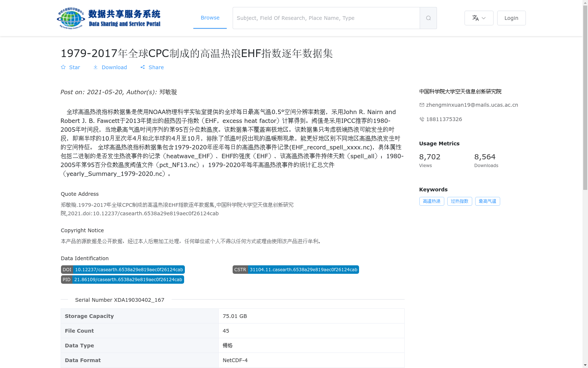Open the Browse tab
The width and height of the screenshot is (588, 368).
click(210, 18)
